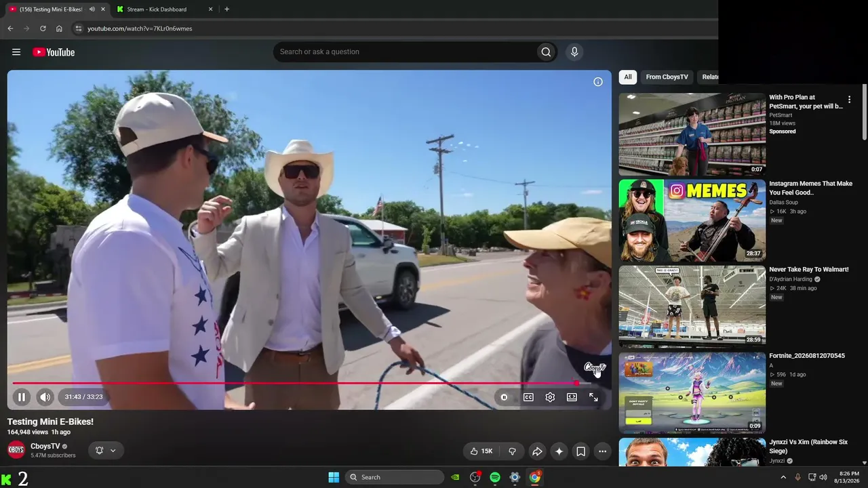Screen dimensions: 868x488
Task: Open the gear settings app in taskbar
Action: click(x=515, y=477)
